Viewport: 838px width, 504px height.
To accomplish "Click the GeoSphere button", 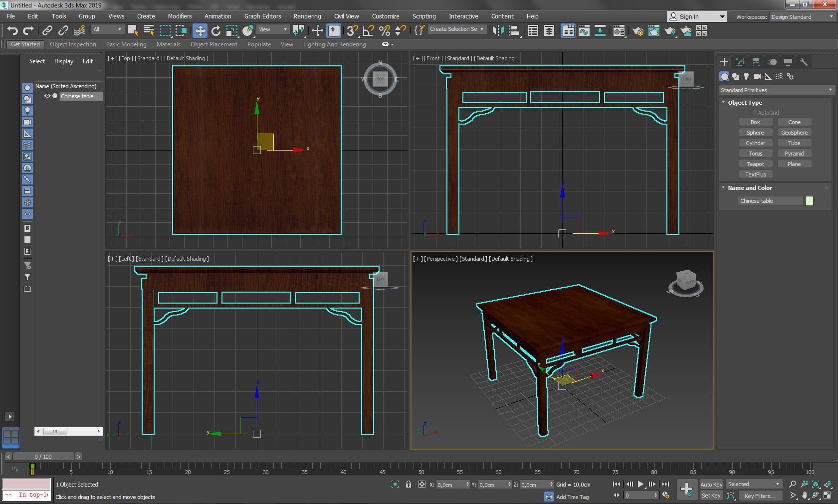I will pyautogui.click(x=794, y=133).
